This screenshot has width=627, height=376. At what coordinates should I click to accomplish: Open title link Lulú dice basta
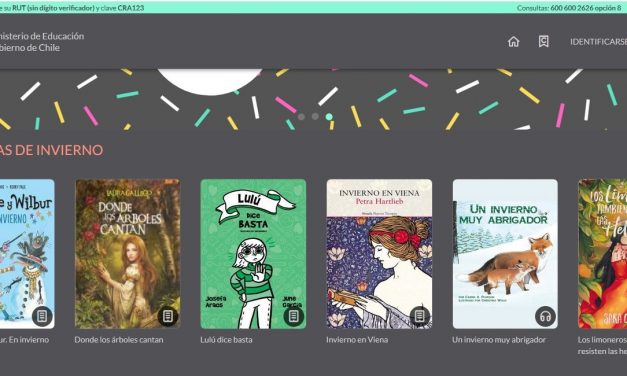226,340
